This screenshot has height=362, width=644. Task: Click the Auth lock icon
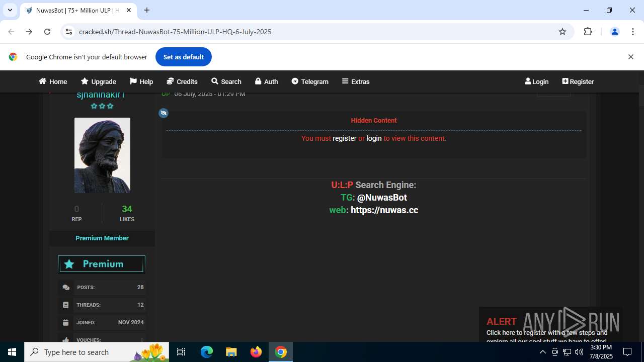click(x=258, y=81)
